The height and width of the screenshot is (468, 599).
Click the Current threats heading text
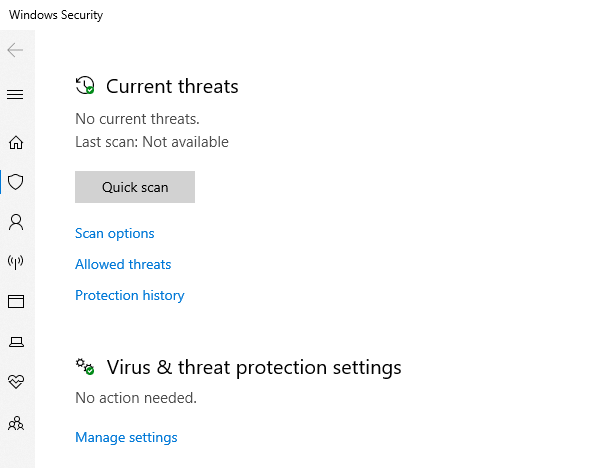[x=172, y=86]
